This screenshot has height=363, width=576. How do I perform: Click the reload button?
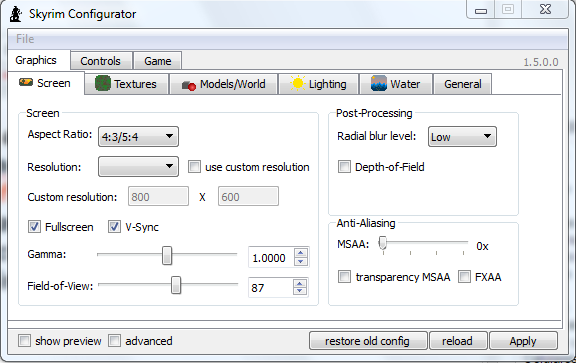tap(458, 341)
